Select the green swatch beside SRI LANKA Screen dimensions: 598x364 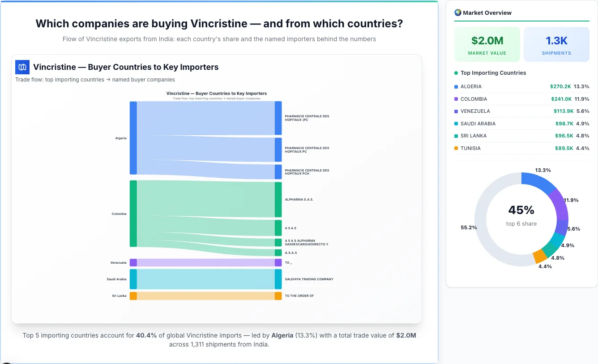[x=456, y=136]
